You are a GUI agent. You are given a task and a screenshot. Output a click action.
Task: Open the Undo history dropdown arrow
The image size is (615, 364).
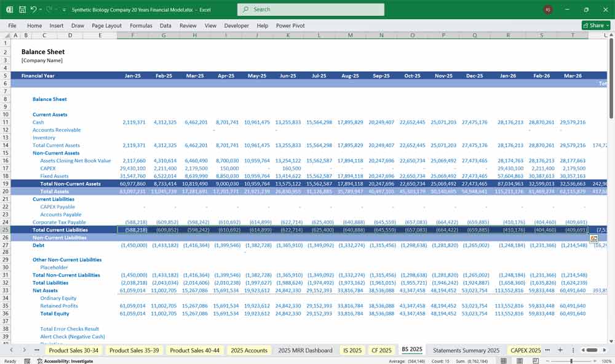pos(40,9)
